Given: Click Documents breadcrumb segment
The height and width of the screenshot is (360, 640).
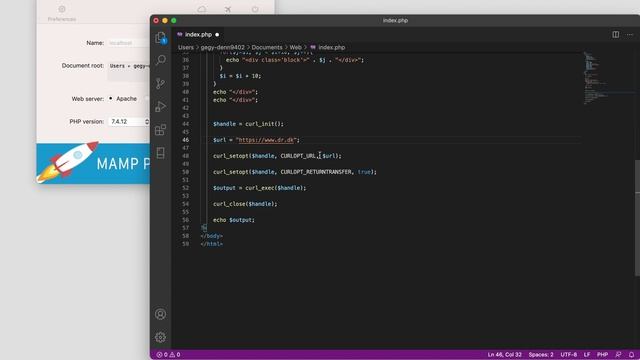Looking at the screenshot, I should point(267,47).
